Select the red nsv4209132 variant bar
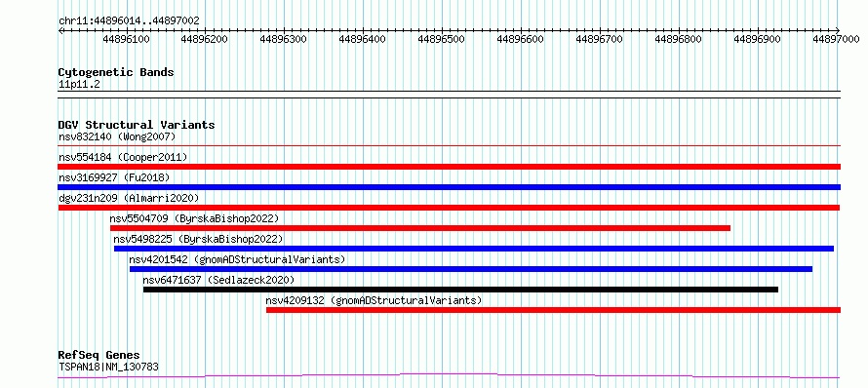The width and height of the screenshot is (868, 388). 554,310
